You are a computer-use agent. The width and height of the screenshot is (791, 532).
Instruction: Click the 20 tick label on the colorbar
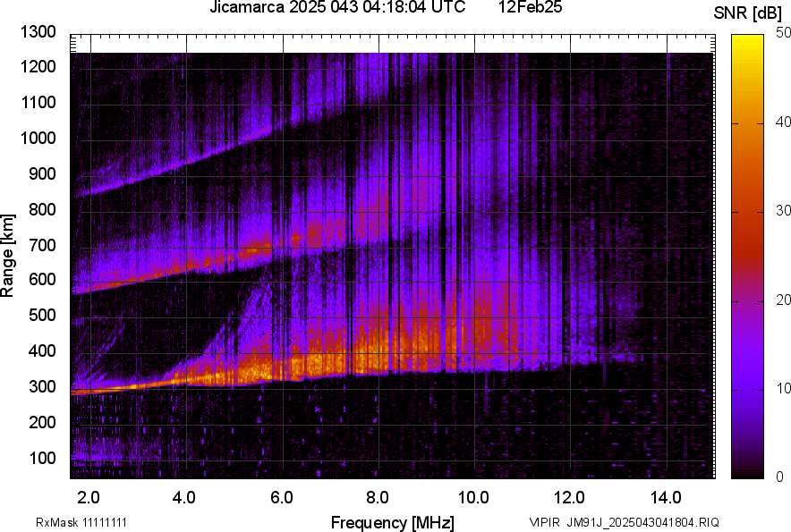(x=784, y=300)
